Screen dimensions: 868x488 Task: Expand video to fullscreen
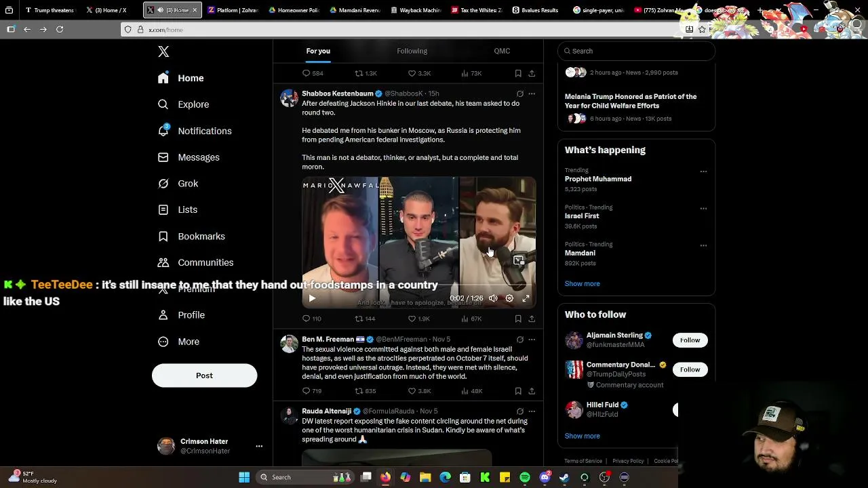point(526,298)
